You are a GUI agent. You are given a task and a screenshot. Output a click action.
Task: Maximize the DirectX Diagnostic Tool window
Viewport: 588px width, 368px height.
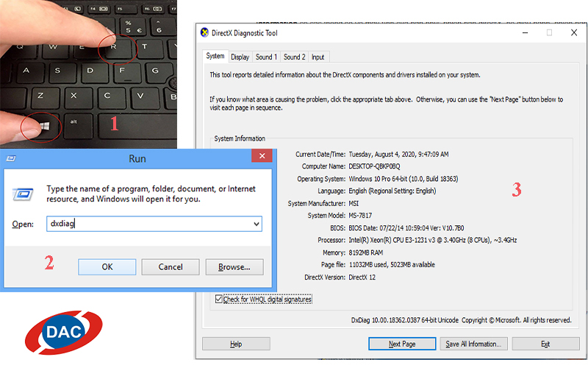pos(549,32)
